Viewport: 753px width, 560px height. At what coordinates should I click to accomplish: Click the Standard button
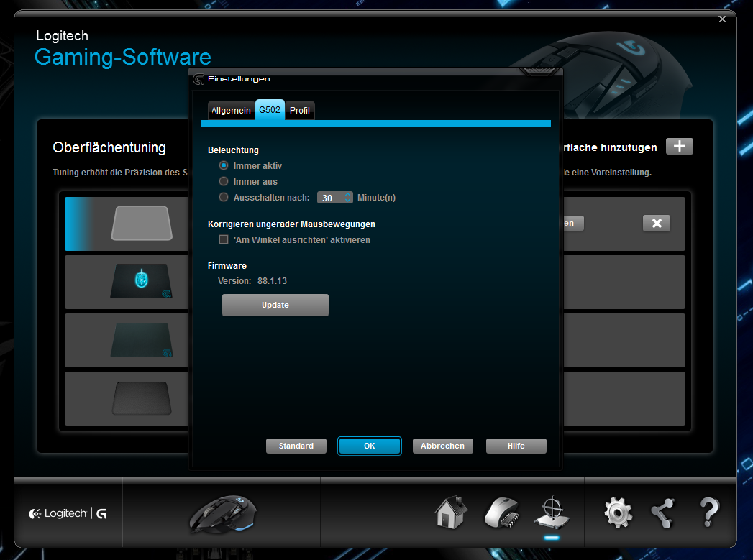(296, 446)
